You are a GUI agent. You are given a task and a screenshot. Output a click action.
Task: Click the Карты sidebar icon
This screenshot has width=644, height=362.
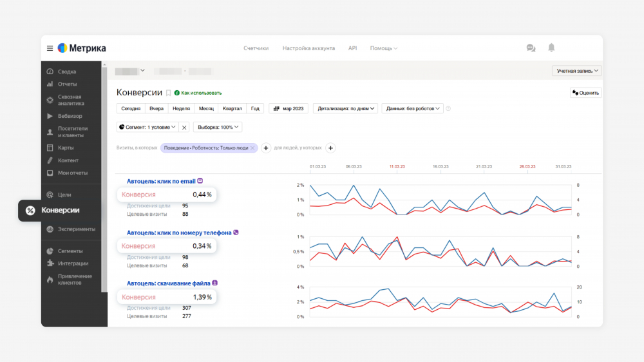[50, 148]
